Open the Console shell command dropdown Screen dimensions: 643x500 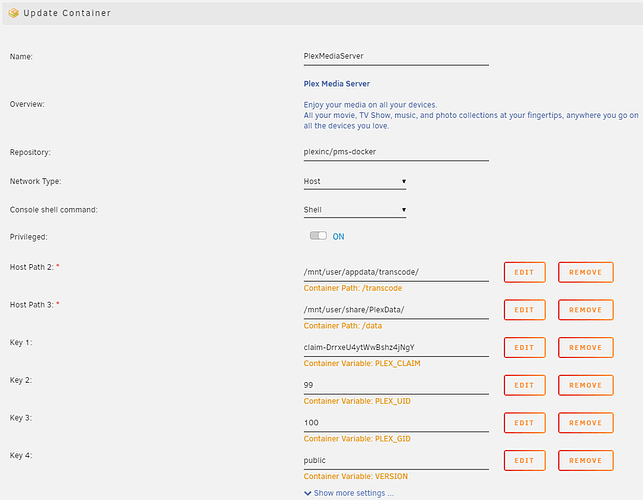355,210
